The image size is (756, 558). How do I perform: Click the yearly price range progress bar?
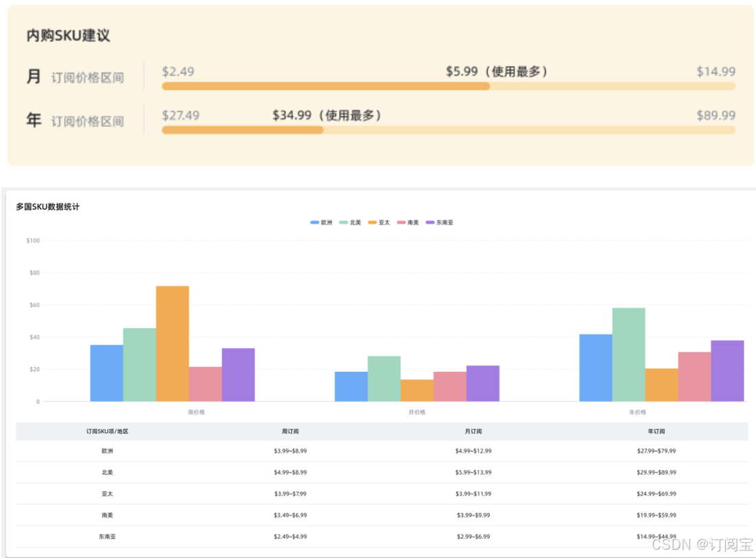(449, 130)
